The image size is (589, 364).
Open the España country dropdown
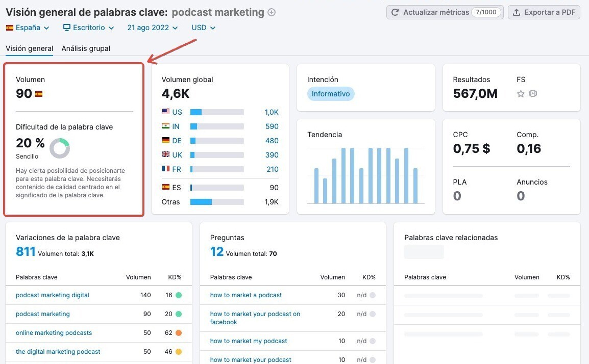click(x=28, y=28)
